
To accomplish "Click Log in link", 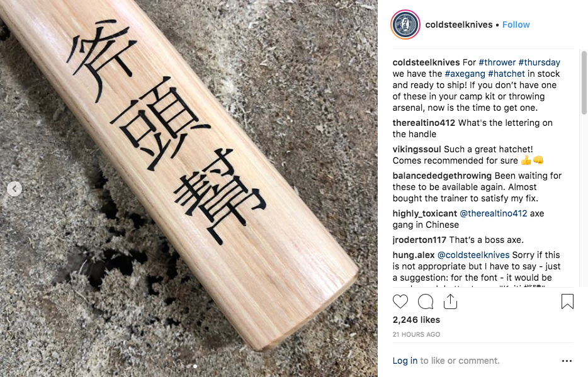I will [x=405, y=361].
